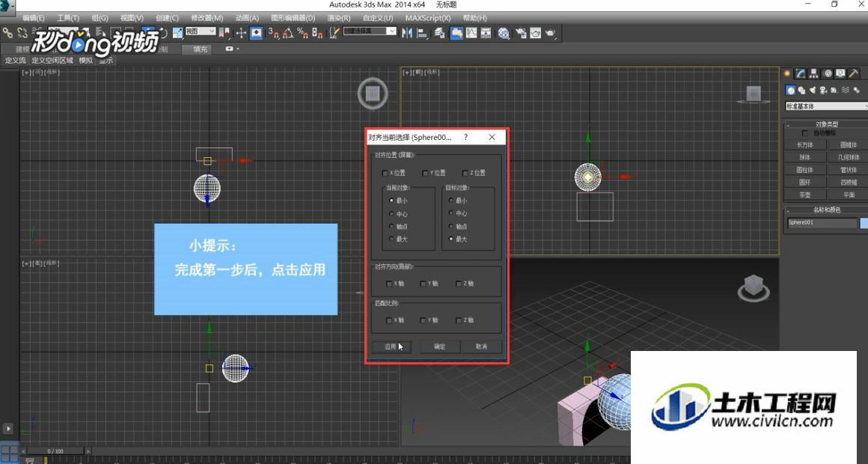
Task: Open the 标准基本体 primitive type dropdown
Action: tap(827, 106)
